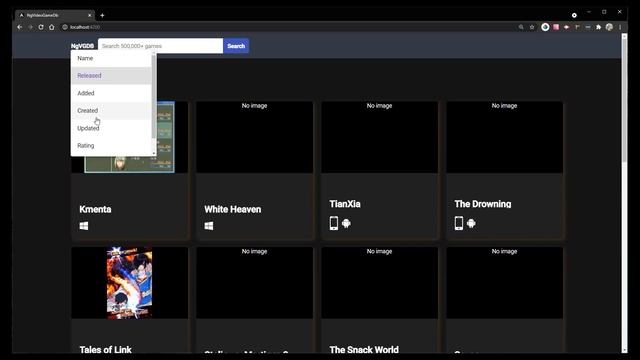
Task: Click the White Heaven empty image area
Action: 254,137
